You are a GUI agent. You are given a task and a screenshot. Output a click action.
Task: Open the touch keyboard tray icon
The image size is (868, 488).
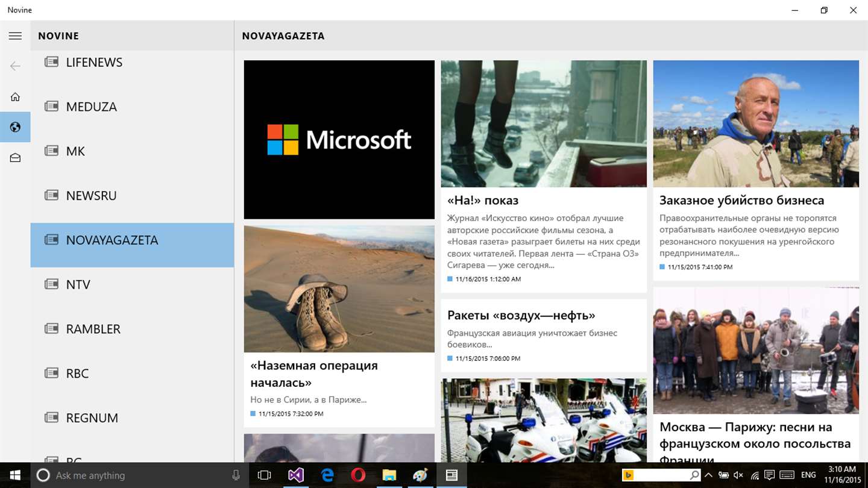coord(787,475)
